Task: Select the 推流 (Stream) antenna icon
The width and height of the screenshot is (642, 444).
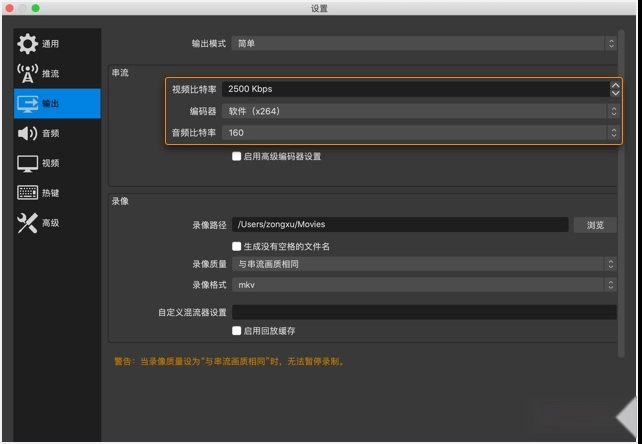Action: [x=28, y=73]
